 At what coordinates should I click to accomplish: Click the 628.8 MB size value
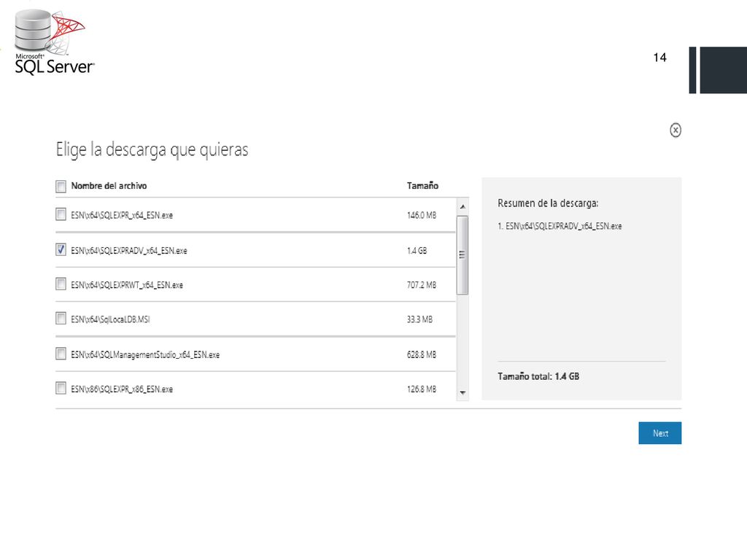422,354
